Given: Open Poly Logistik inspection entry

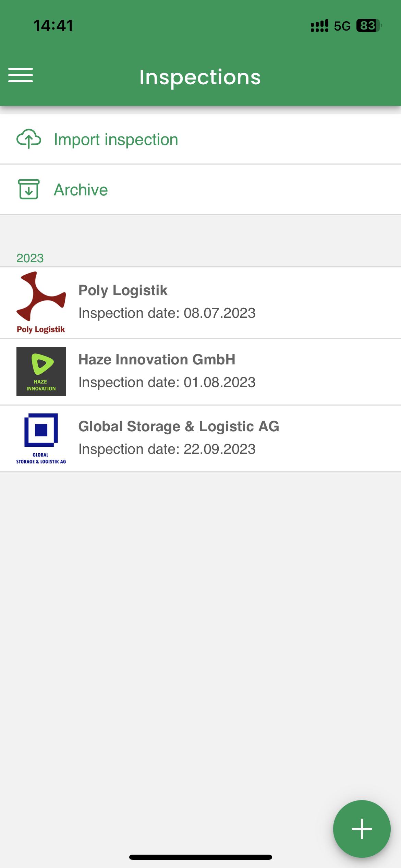Looking at the screenshot, I should pos(200,303).
